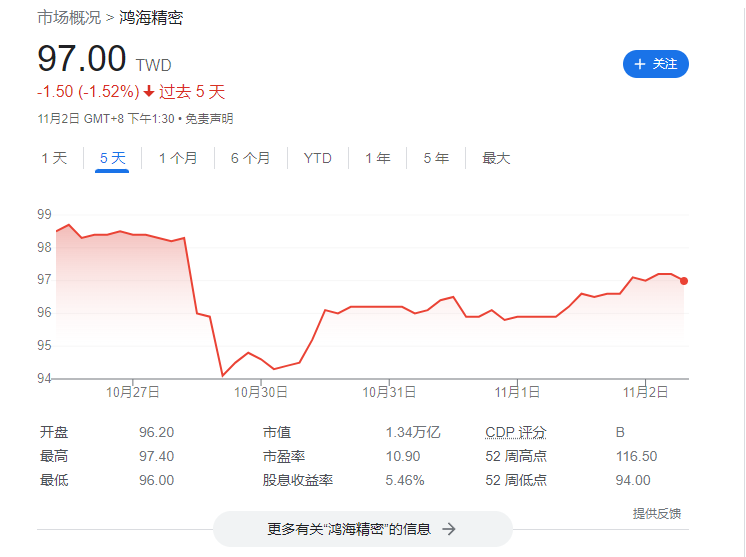Click the 关注 follow button
The width and height of the screenshot is (746, 557).
[x=656, y=64]
